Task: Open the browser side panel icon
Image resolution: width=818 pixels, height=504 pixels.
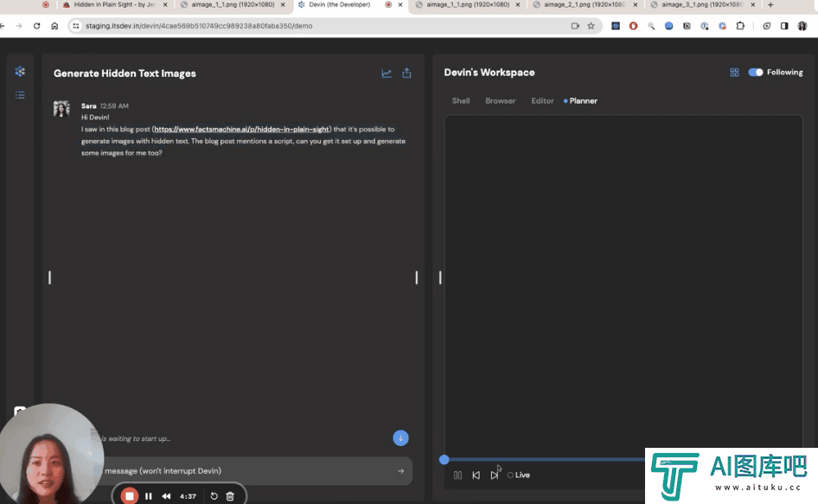Action: click(784, 26)
